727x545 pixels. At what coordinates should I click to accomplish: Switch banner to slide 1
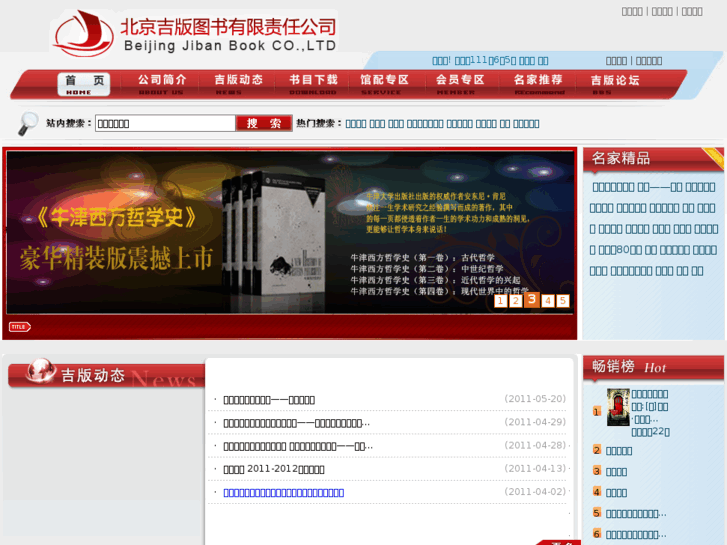[500, 301]
